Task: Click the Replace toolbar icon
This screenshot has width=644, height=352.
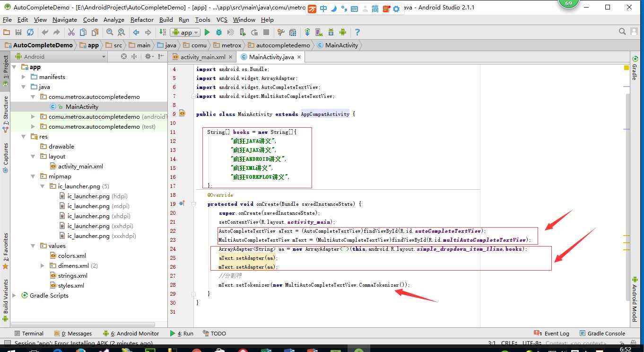Action: click(122, 32)
